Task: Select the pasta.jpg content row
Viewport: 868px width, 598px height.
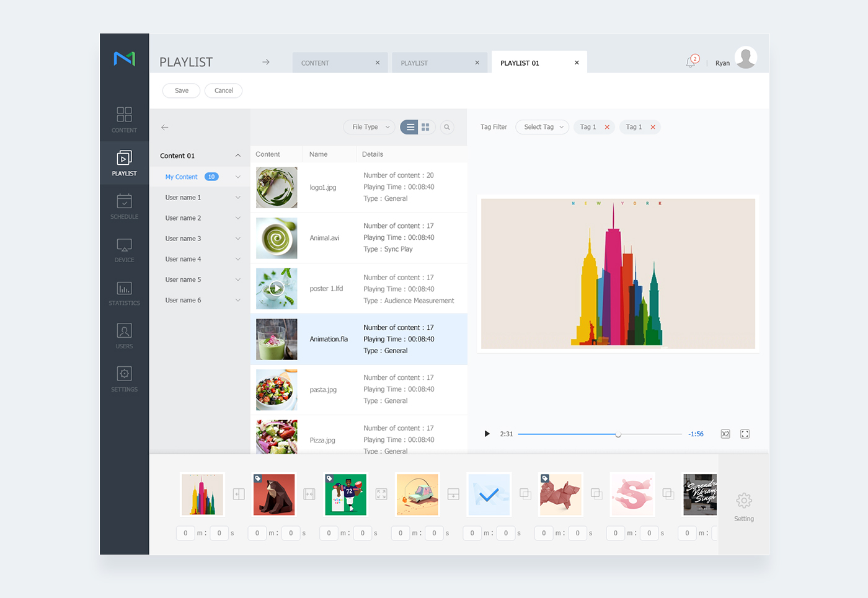Action: tap(359, 390)
